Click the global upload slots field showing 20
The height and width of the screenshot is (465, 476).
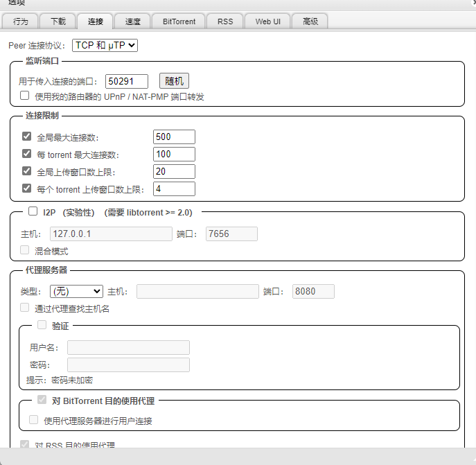174,171
